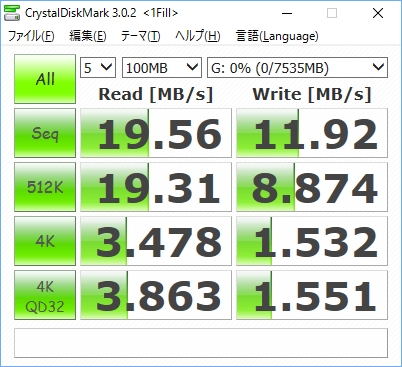The image size is (402, 367).
Task: Click the empty comment field at bottom
Action: tap(201, 343)
